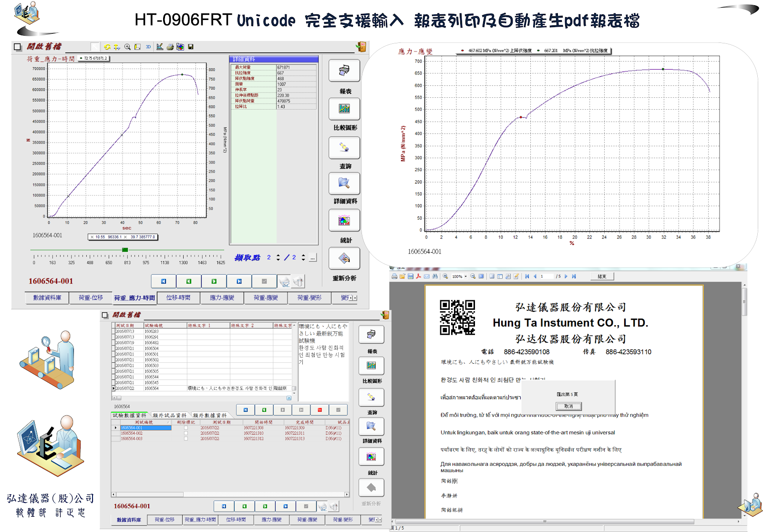Go to last page in report preview
This screenshot has height=532, width=763.
574,276
